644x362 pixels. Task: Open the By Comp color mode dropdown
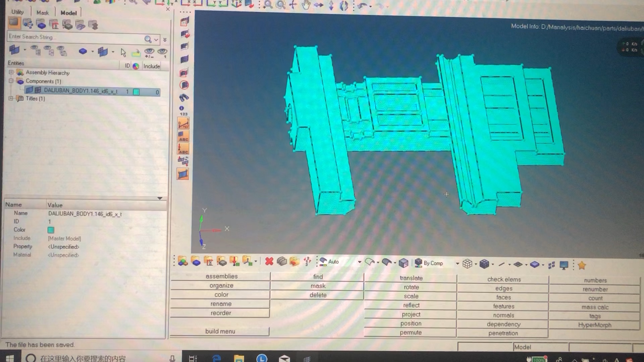pos(457,263)
